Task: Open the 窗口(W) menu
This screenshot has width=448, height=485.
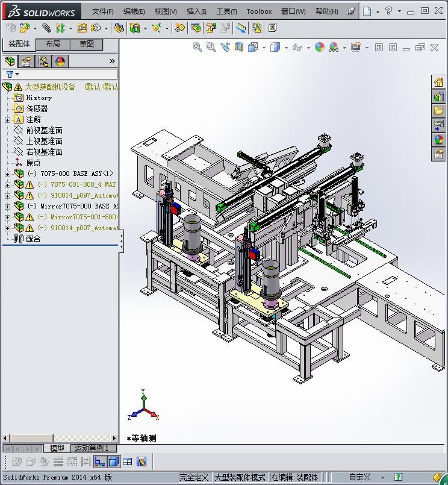Action: pyautogui.click(x=293, y=11)
